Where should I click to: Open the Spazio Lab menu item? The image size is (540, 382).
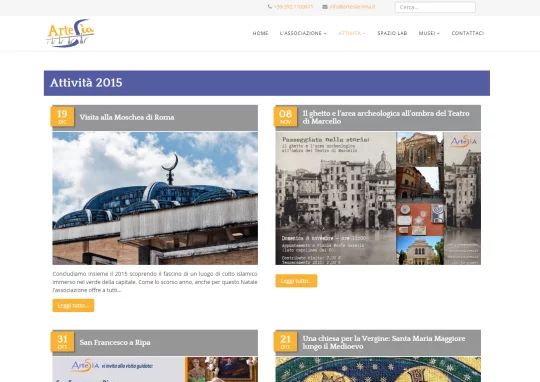pyautogui.click(x=392, y=33)
